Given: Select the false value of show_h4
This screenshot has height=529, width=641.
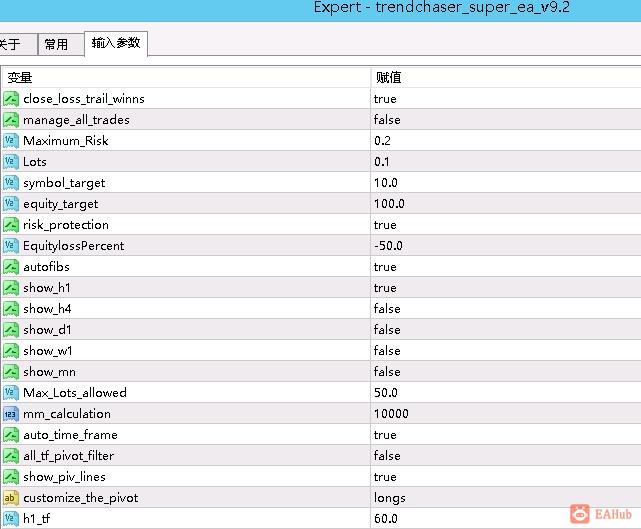Looking at the screenshot, I should pos(387,309).
